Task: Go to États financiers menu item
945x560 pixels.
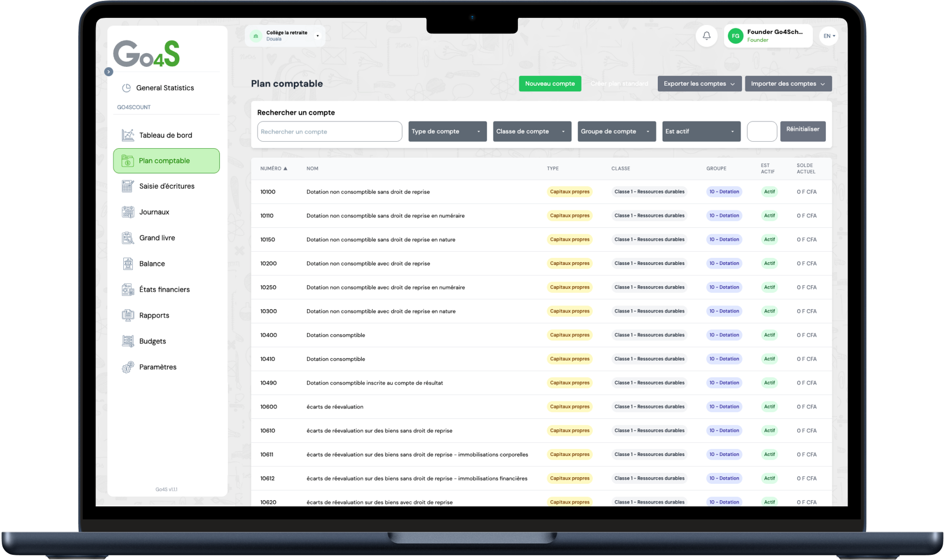Action: click(x=164, y=289)
